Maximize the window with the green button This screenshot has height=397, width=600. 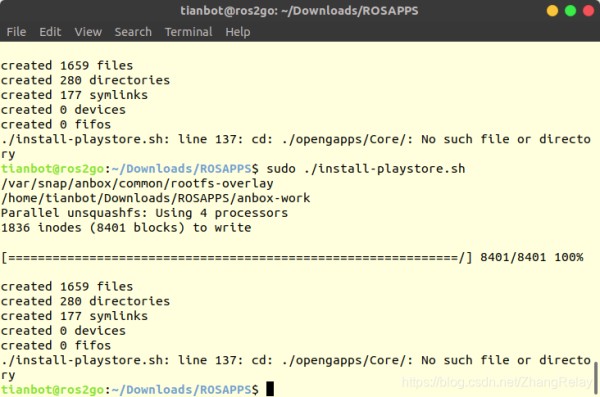(571, 11)
